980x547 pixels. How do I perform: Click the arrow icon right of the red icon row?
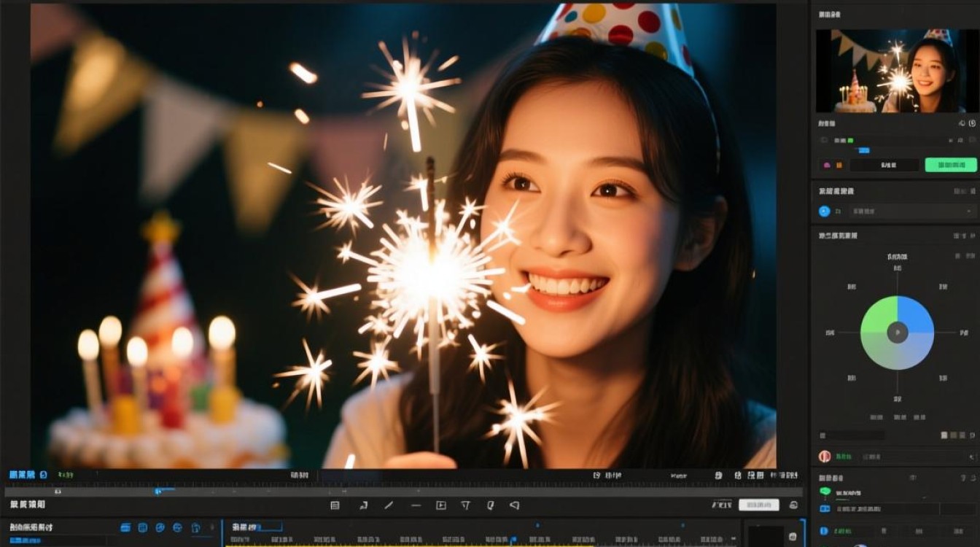(x=972, y=457)
